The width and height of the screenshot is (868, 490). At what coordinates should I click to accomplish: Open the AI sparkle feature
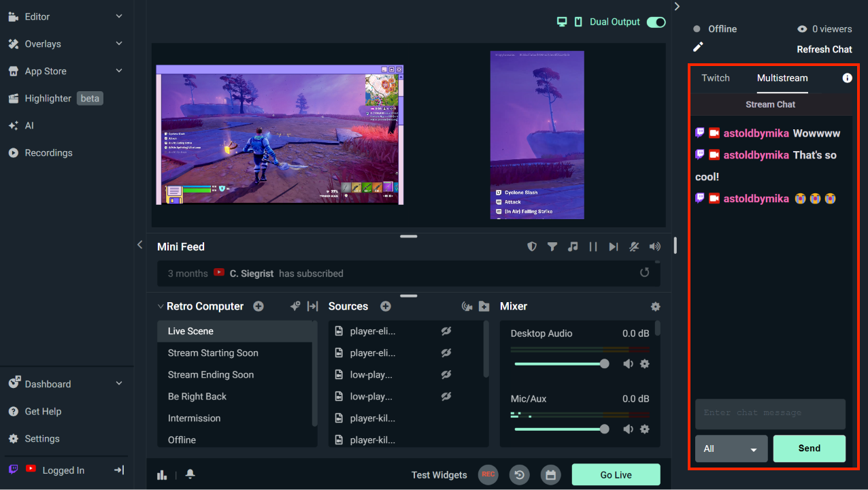13,125
